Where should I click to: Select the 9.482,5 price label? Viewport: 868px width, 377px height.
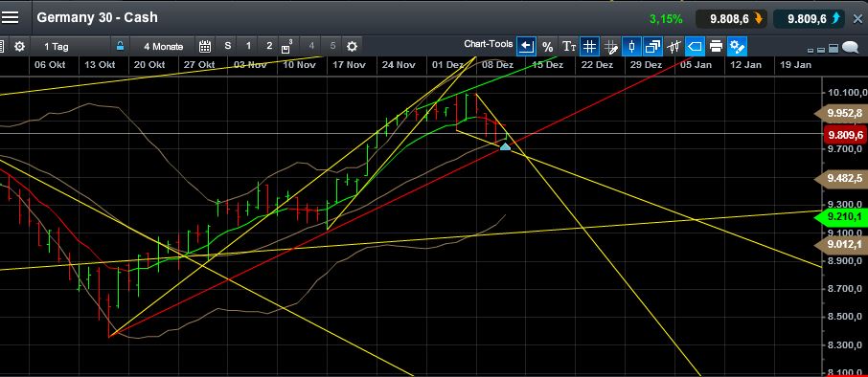click(842, 178)
